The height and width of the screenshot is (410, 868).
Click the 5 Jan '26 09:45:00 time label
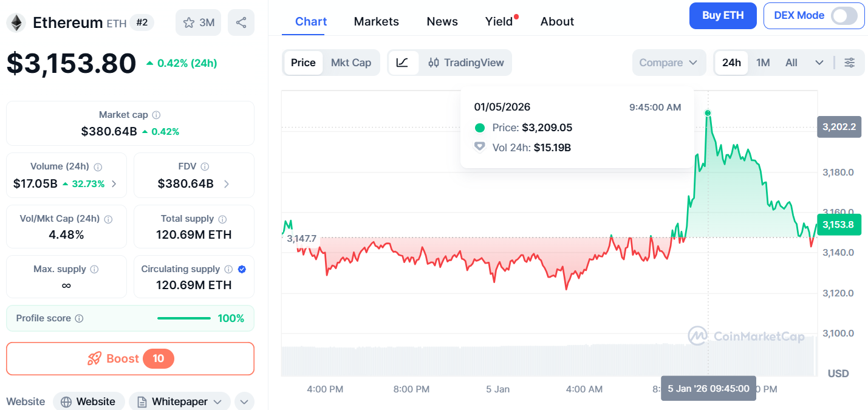(708, 388)
